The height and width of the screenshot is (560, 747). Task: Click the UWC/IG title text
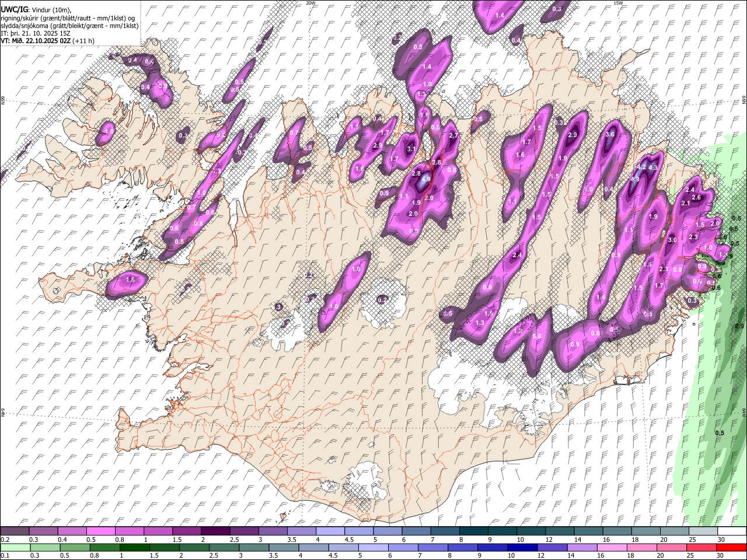(x=14, y=10)
